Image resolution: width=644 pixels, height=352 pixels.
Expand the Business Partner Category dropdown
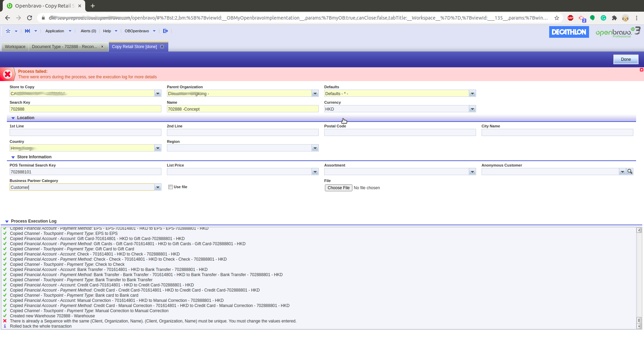click(158, 187)
